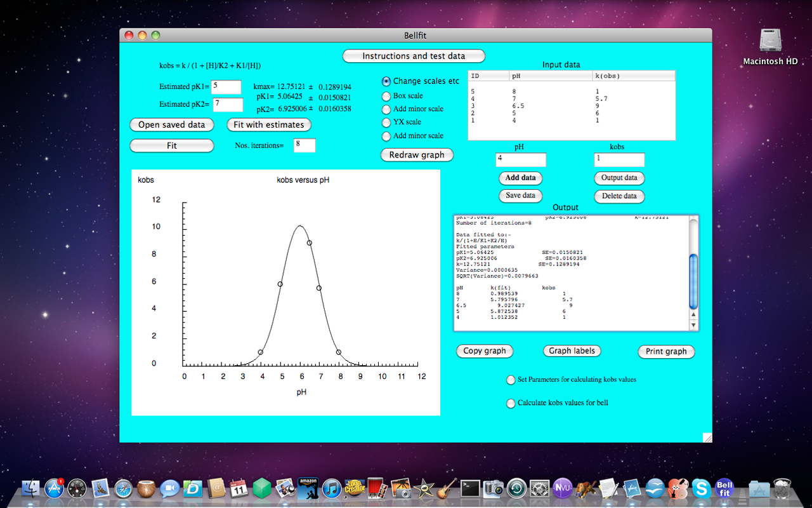
Task: Open the Bellfit icon in the dock
Action: tap(724, 488)
